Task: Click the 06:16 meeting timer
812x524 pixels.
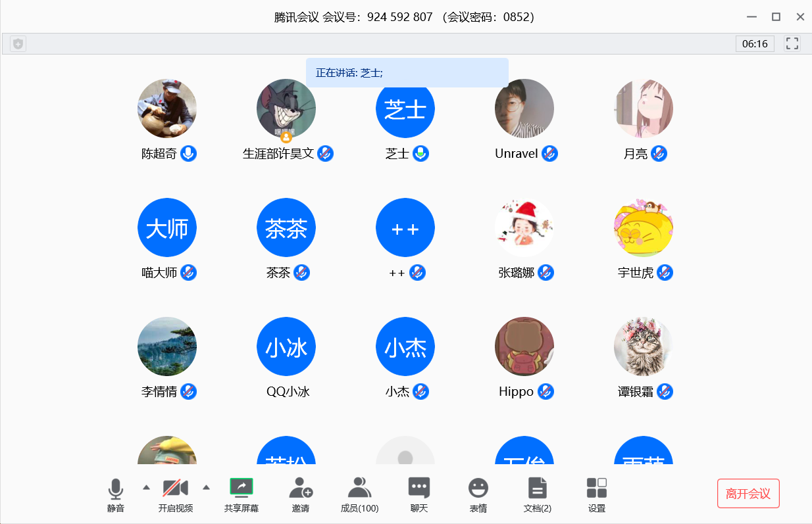Action: coord(755,44)
